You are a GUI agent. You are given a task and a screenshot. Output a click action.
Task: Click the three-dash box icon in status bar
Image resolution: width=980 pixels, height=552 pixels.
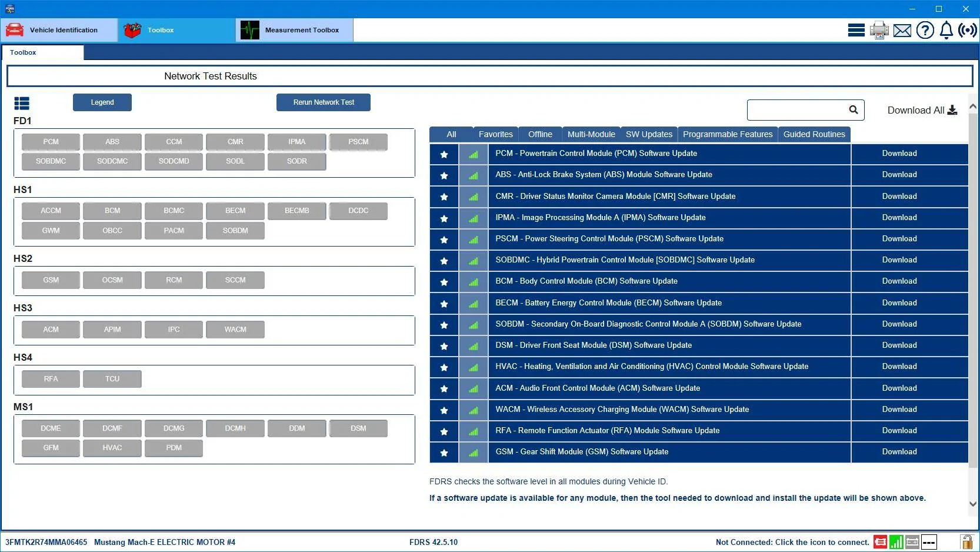click(x=929, y=541)
